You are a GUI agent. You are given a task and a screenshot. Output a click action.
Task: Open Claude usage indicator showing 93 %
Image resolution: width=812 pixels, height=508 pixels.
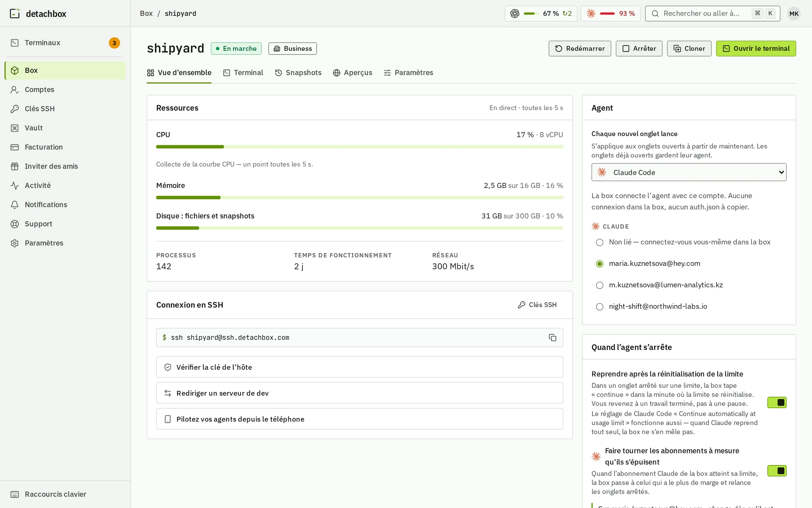coord(610,14)
